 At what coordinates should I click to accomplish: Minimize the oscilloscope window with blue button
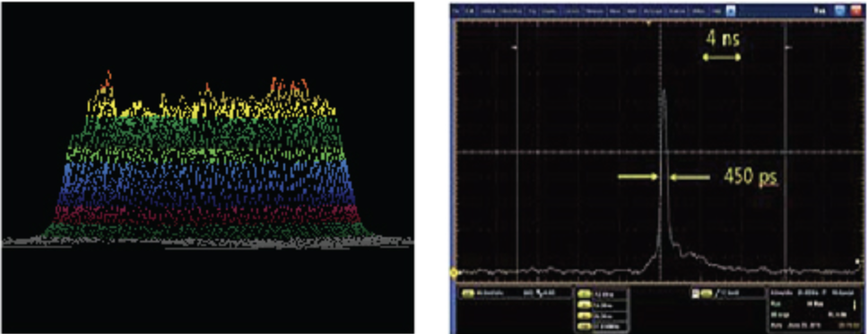coord(840,11)
